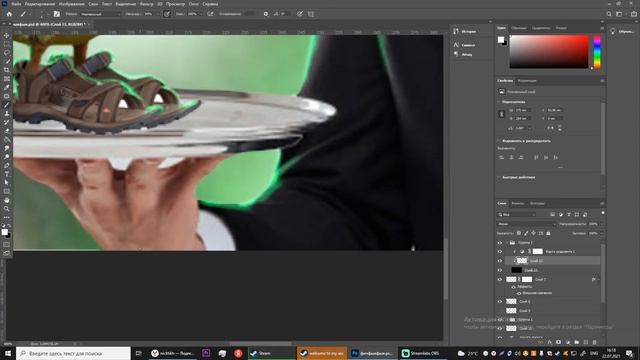Click the delete layer trash icon
Image resolution: width=640 pixels, height=360 pixels.
pyautogui.click(x=594, y=342)
